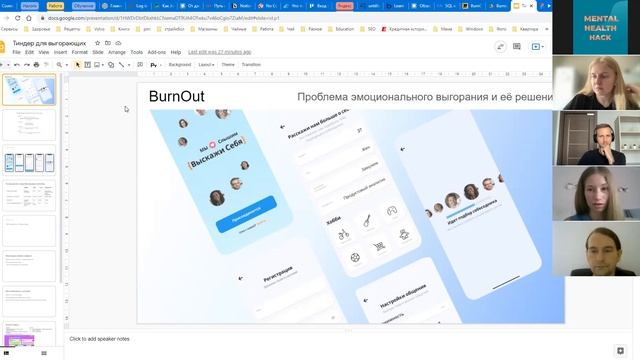The image size is (640, 360).
Task: Start the slideshow with Present icon
Action: (536, 47)
